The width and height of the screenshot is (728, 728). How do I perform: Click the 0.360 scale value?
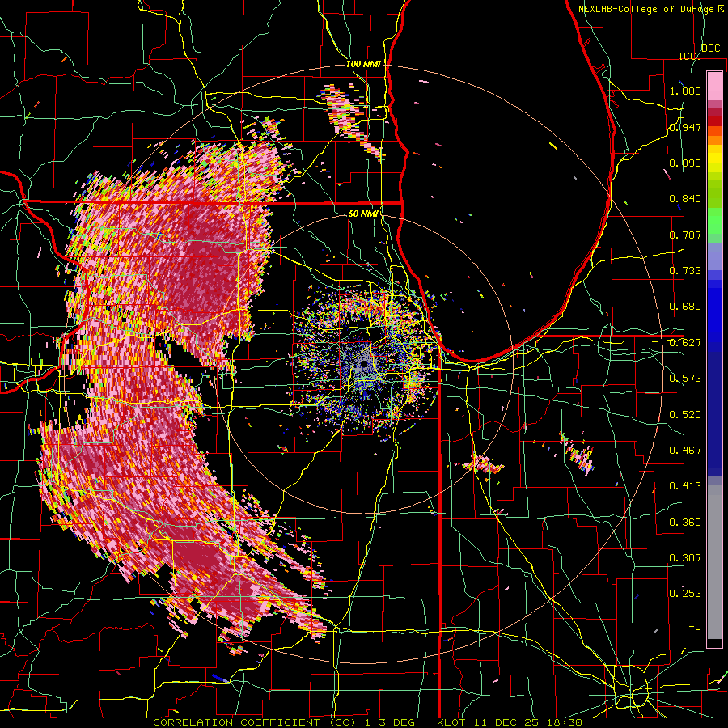685,522
